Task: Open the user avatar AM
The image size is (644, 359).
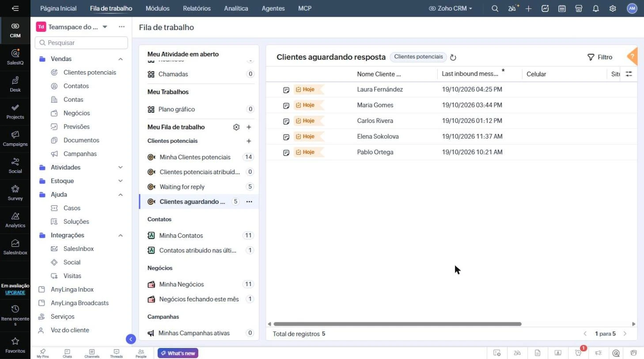Action: [632, 8]
